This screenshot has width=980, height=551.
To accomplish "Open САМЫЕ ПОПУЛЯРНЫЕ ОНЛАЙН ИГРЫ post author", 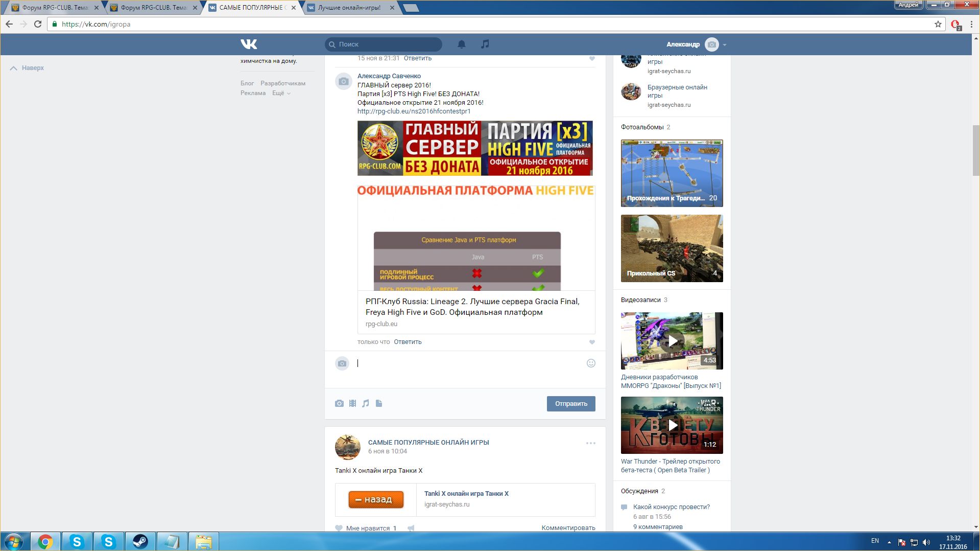I will (x=428, y=443).
